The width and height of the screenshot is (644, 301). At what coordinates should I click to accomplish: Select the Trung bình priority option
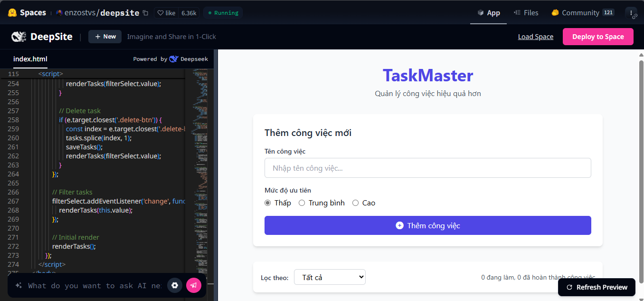click(302, 203)
